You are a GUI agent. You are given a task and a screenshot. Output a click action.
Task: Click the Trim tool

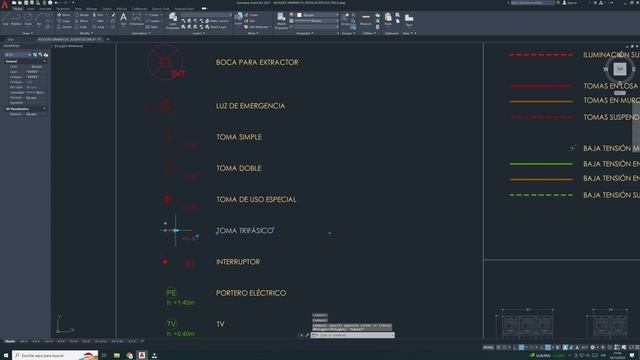(x=98, y=15)
